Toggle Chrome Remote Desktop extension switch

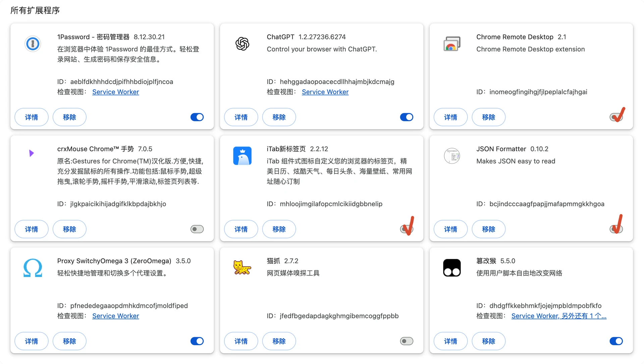click(616, 117)
